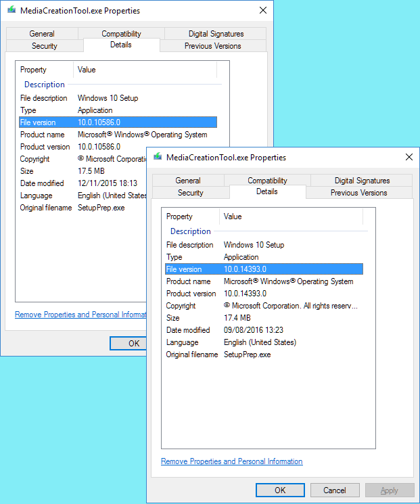Select Original filename row in back window
This screenshot has height=504, width=420.
point(83,208)
